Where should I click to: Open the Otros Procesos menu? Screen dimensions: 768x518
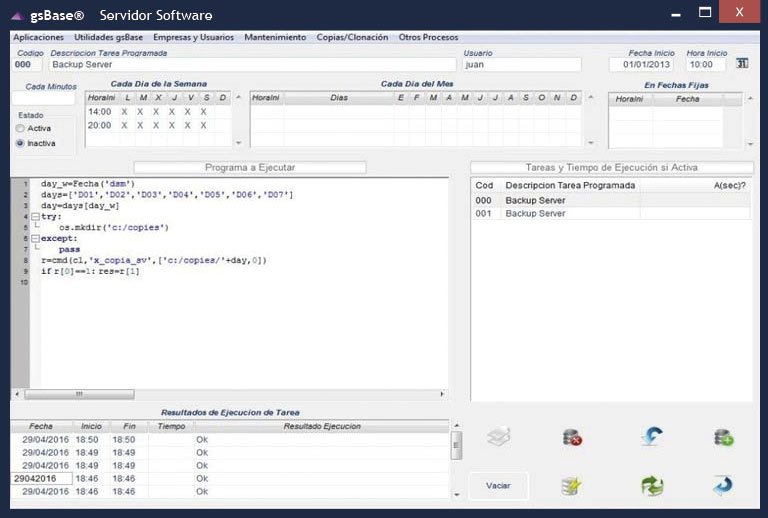click(x=429, y=37)
